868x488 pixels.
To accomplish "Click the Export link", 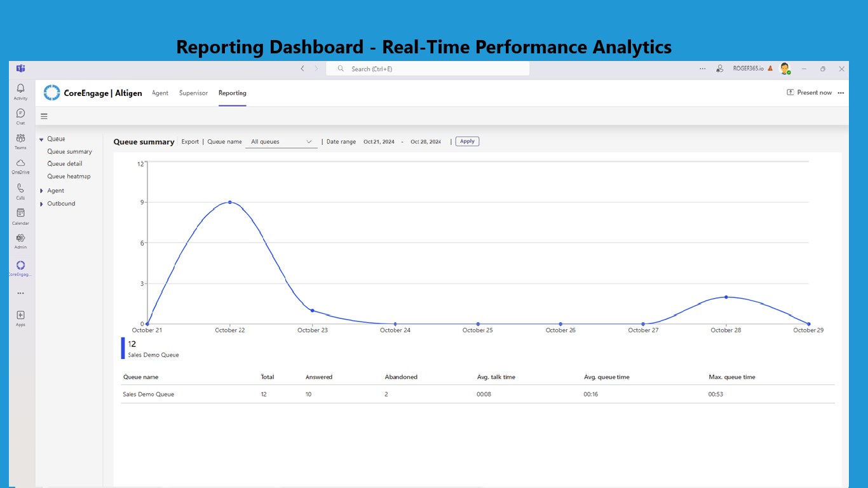I will pos(190,142).
